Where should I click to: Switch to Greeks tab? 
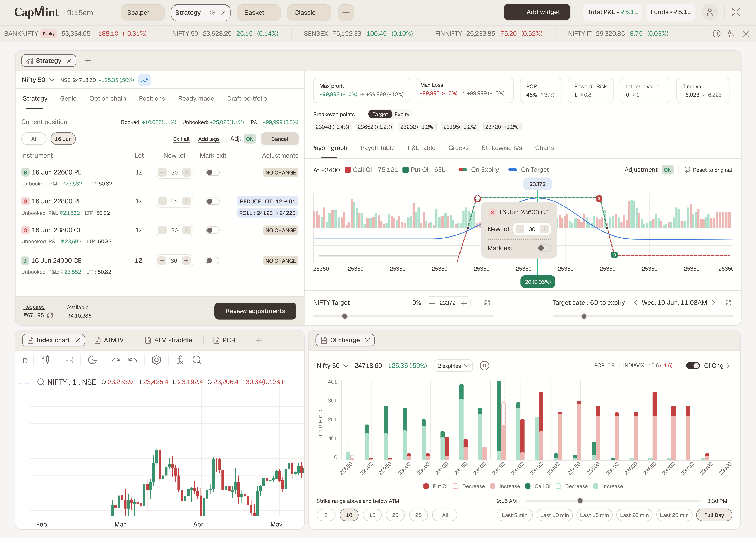coord(458,148)
